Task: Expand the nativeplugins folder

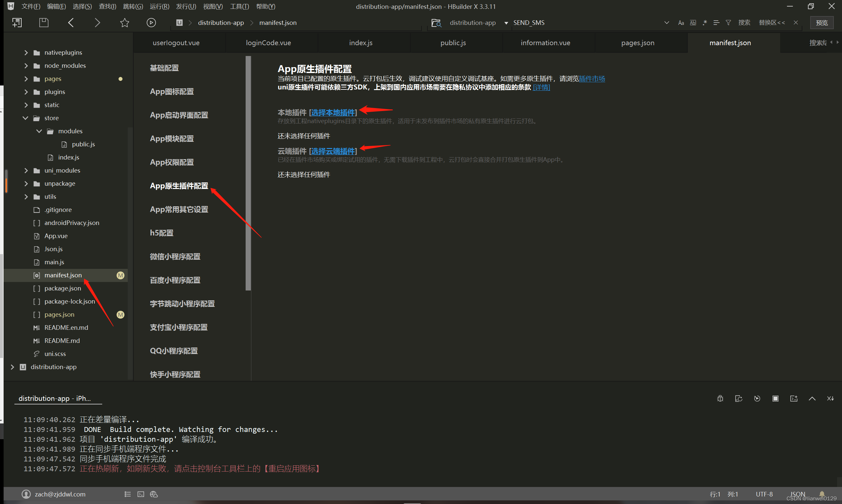Action: [26, 52]
